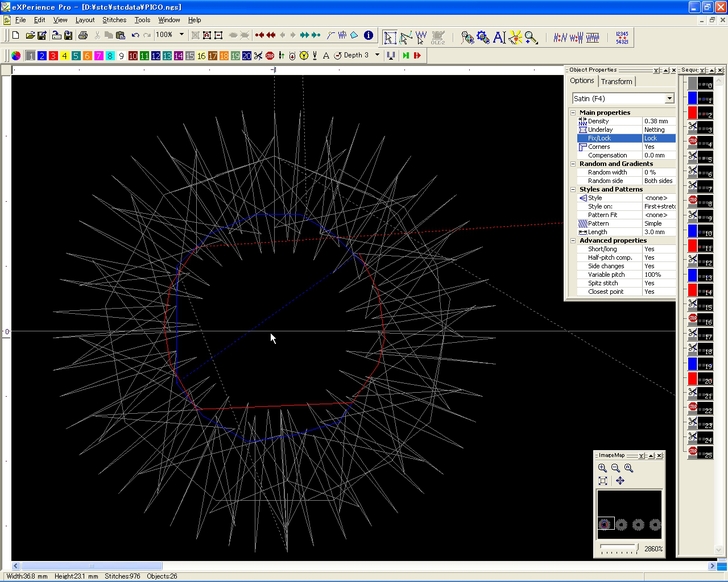Select the Options tab
The width and height of the screenshot is (728, 582).
(582, 81)
